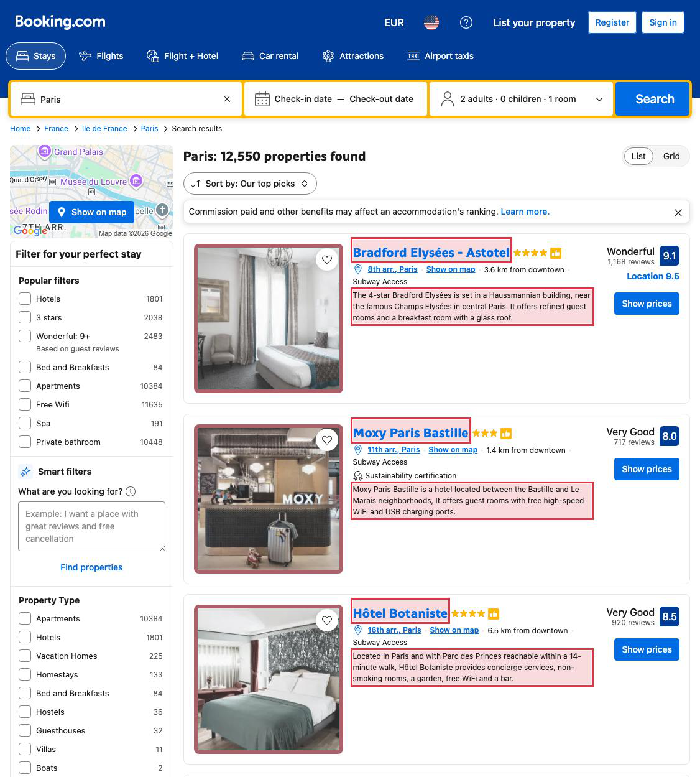Check the Wonderful: 9+ filter

point(25,336)
